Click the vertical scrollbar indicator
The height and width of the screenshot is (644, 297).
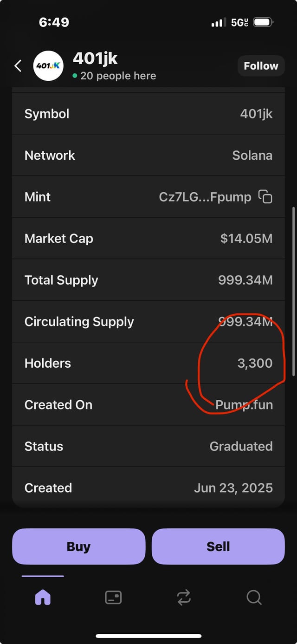click(293, 291)
